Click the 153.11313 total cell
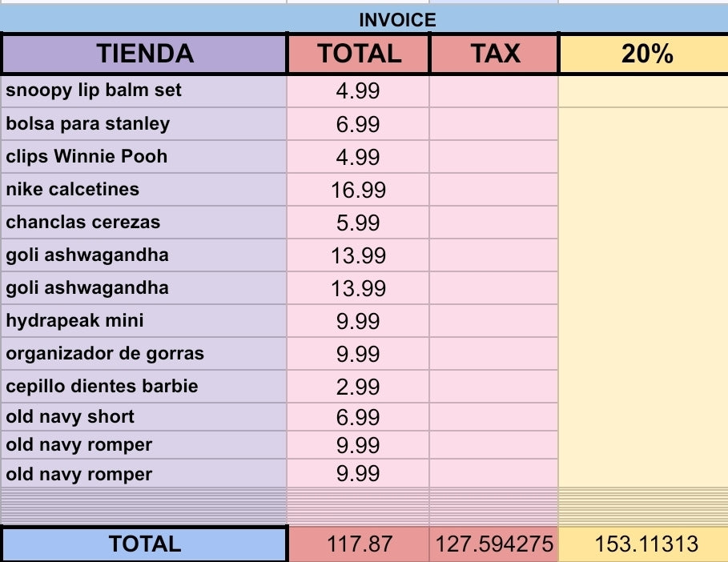 click(x=646, y=544)
